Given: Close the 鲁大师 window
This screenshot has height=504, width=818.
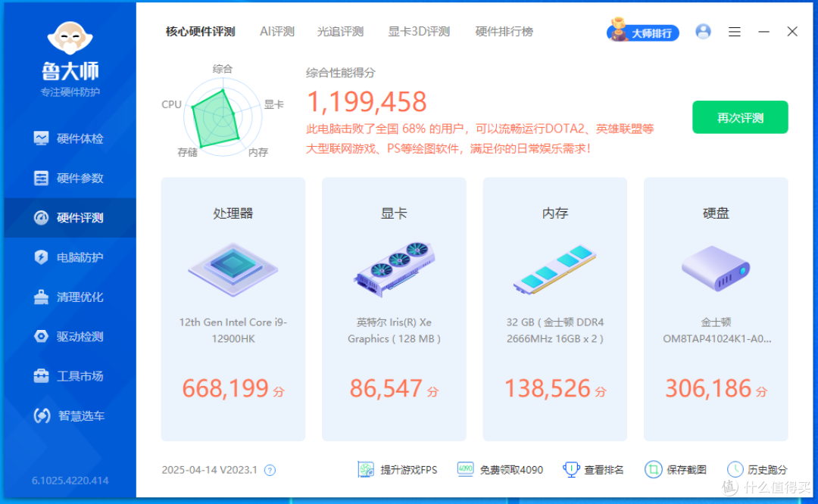Looking at the screenshot, I should (792, 32).
